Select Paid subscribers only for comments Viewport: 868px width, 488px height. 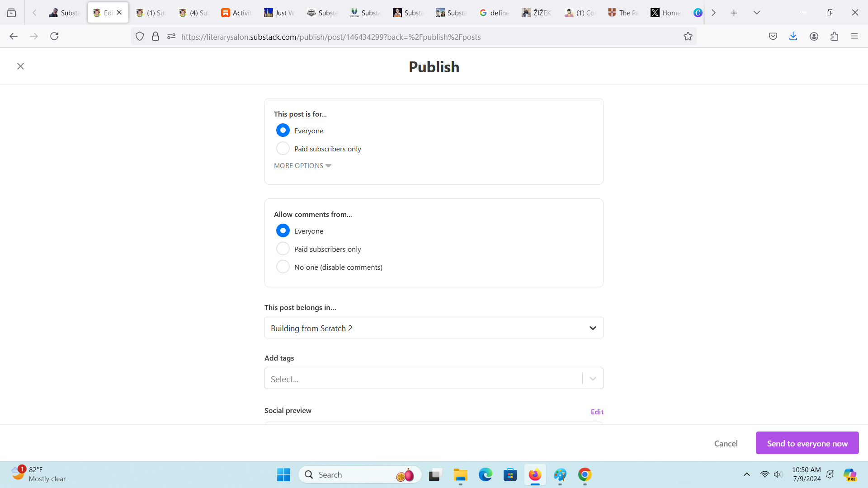click(x=283, y=249)
